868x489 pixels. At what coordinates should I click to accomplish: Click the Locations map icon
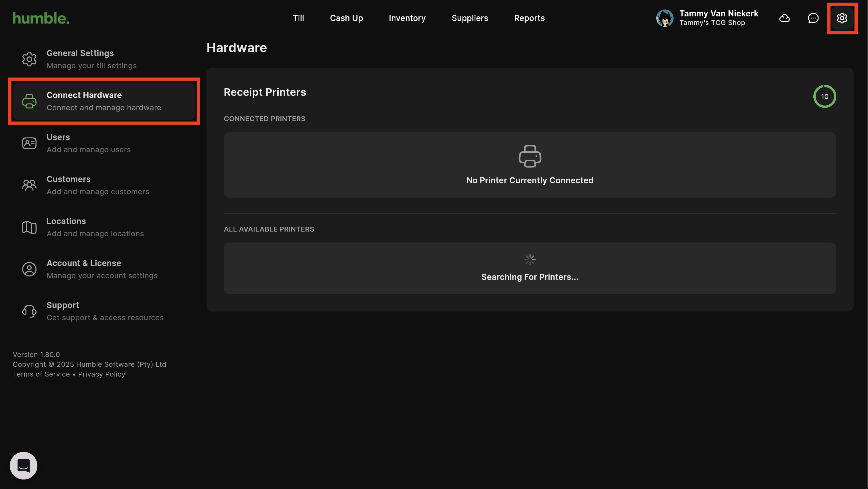(29, 227)
